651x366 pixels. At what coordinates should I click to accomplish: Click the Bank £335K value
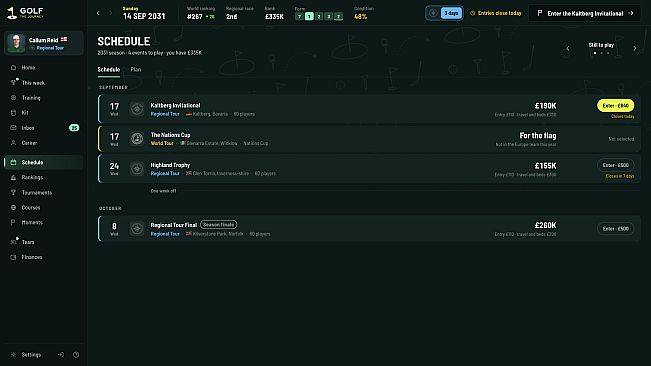click(x=274, y=17)
